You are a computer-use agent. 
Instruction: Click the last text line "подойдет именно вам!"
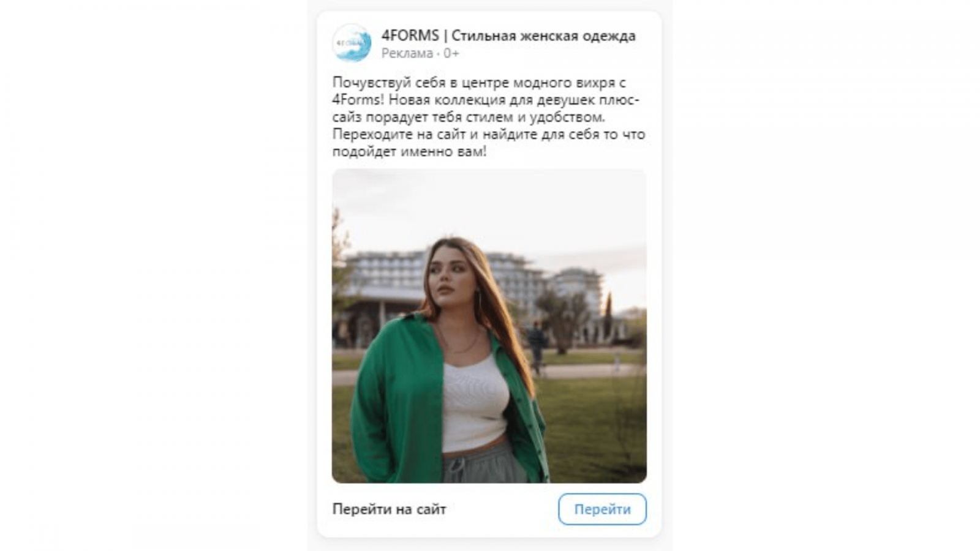click(x=409, y=151)
